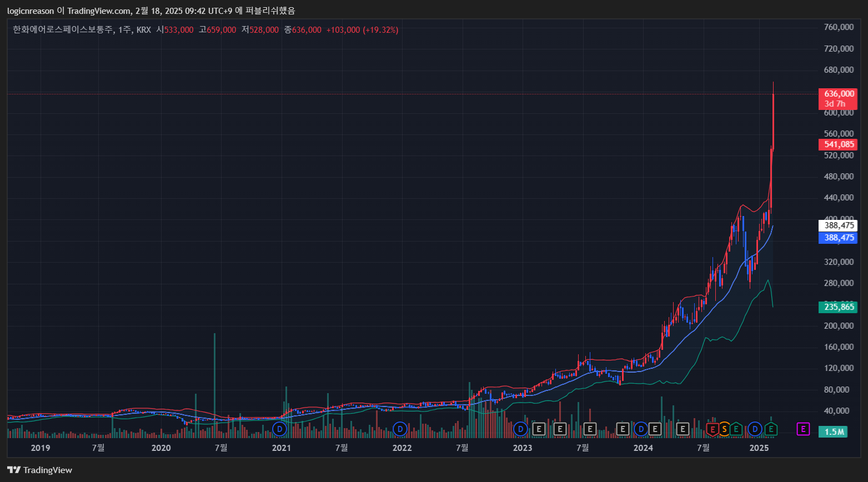Click the change value +103,000 (+19.32%)

(362, 29)
